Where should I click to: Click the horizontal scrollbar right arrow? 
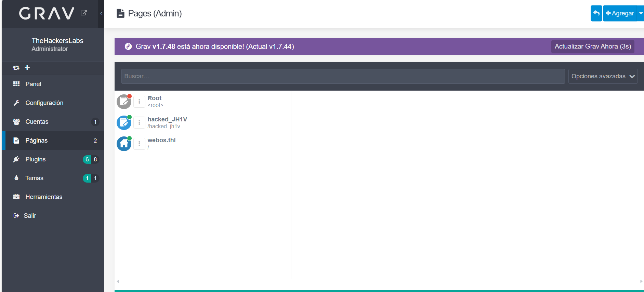tap(641, 281)
